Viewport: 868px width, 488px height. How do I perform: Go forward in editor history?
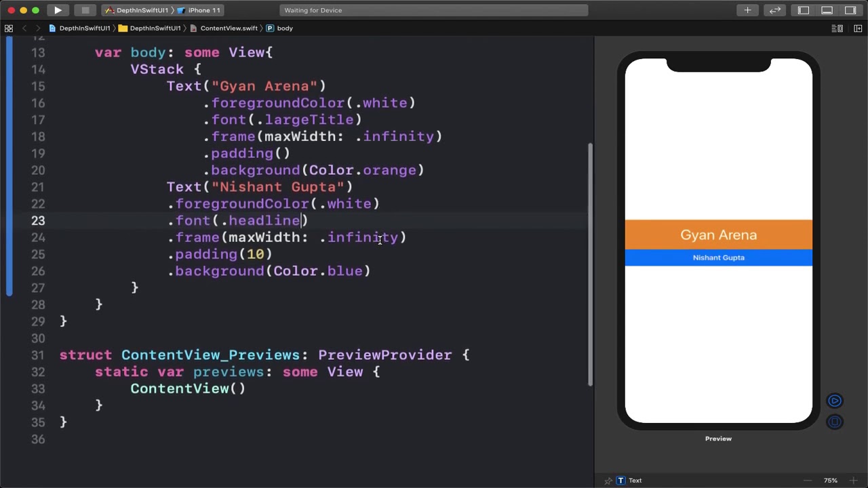click(39, 28)
